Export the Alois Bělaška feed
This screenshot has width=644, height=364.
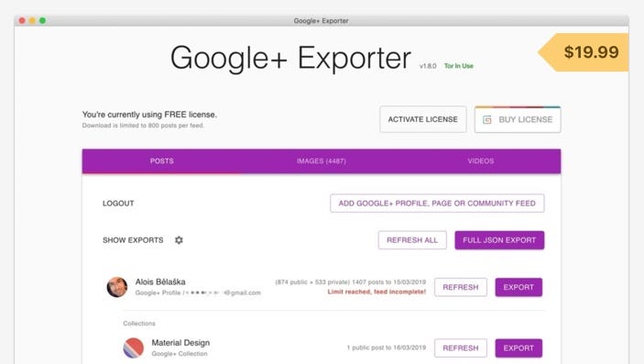click(518, 287)
